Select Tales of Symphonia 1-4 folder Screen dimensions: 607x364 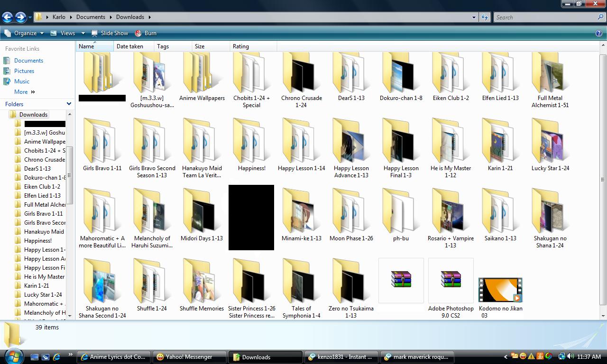click(x=301, y=288)
